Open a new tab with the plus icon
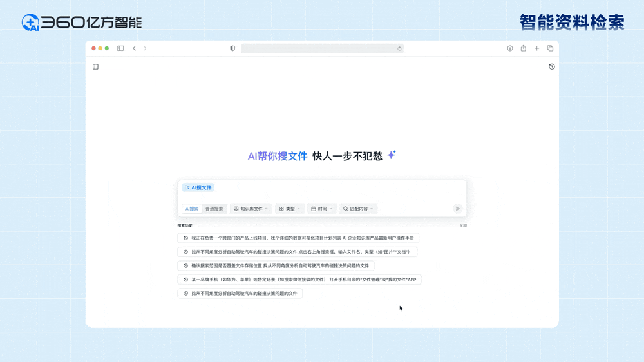Image resolution: width=644 pixels, height=362 pixels. coord(536,48)
